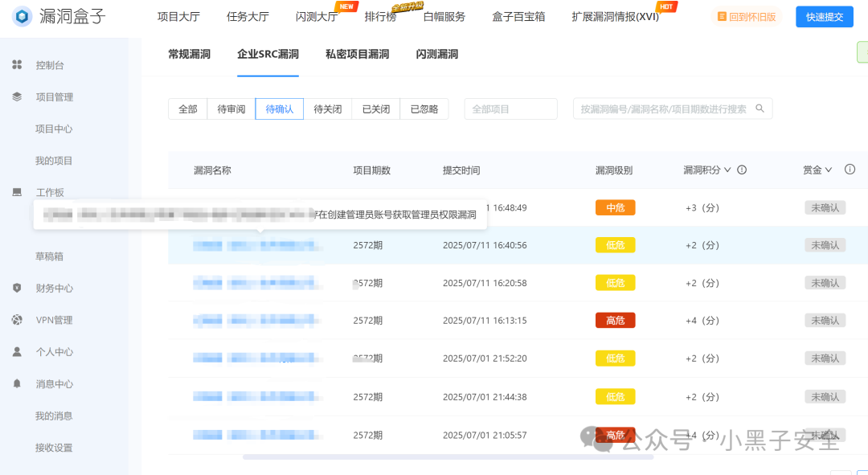Click 提交时间 column header
The width and height of the screenshot is (868, 475).
pos(461,170)
